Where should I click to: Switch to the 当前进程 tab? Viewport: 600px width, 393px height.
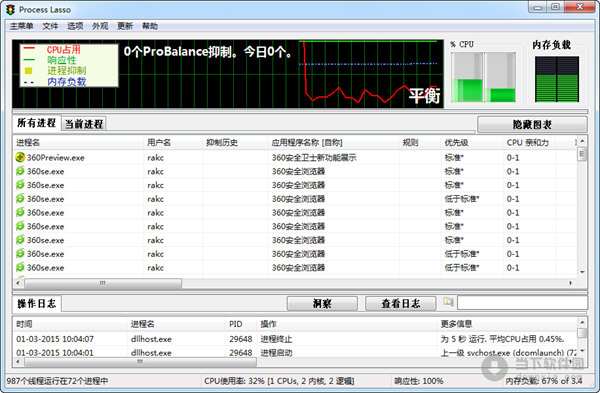click(x=84, y=124)
